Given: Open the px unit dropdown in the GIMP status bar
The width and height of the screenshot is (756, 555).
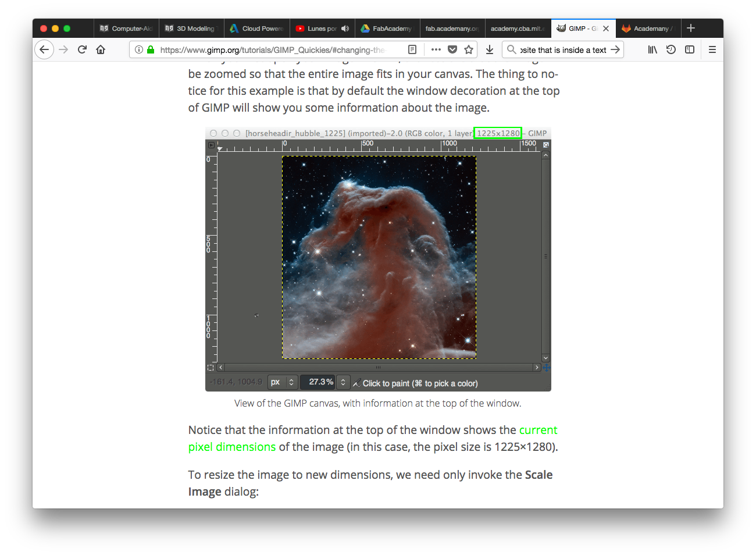Looking at the screenshot, I should pyautogui.click(x=283, y=382).
